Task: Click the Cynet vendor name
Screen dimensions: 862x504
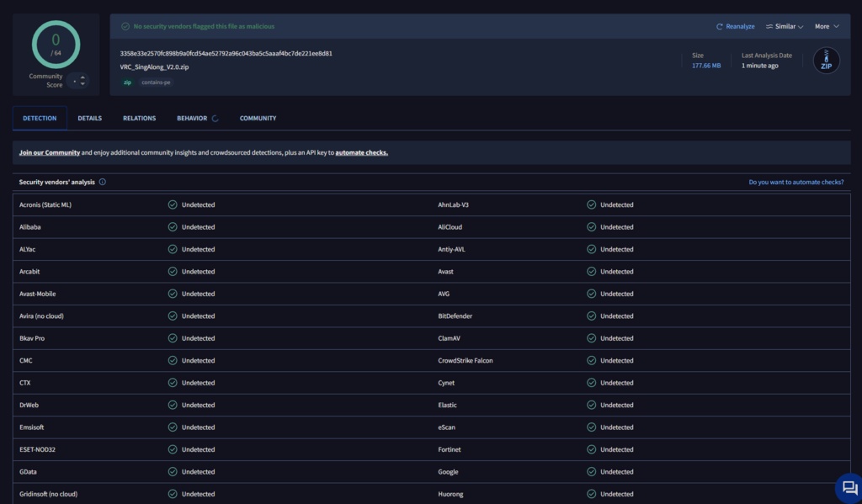Action: point(446,383)
